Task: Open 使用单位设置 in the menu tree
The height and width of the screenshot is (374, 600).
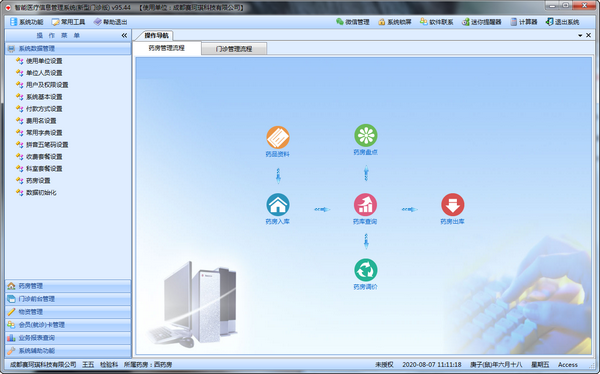Action: [x=44, y=61]
